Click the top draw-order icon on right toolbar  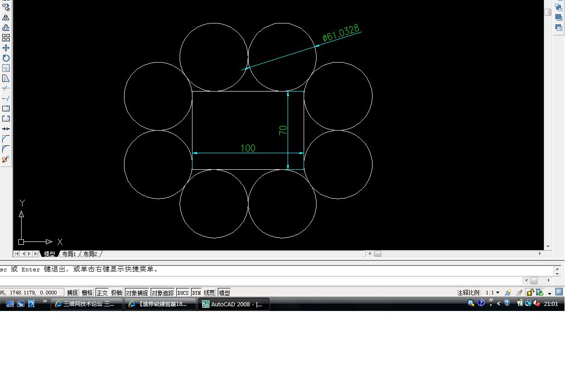tap(559, 7)
